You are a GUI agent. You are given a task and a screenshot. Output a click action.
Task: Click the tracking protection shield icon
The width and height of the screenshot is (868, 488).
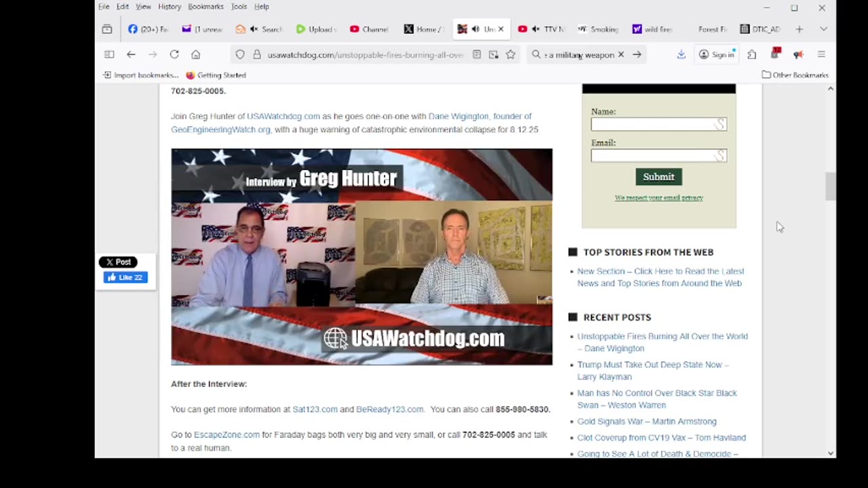pyautogui.click(x=240, y=55)
